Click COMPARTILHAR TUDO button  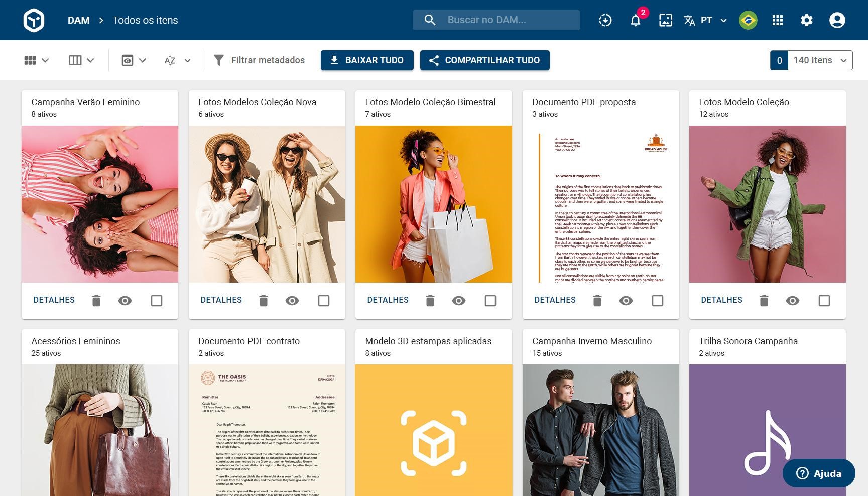click(485, 60)
